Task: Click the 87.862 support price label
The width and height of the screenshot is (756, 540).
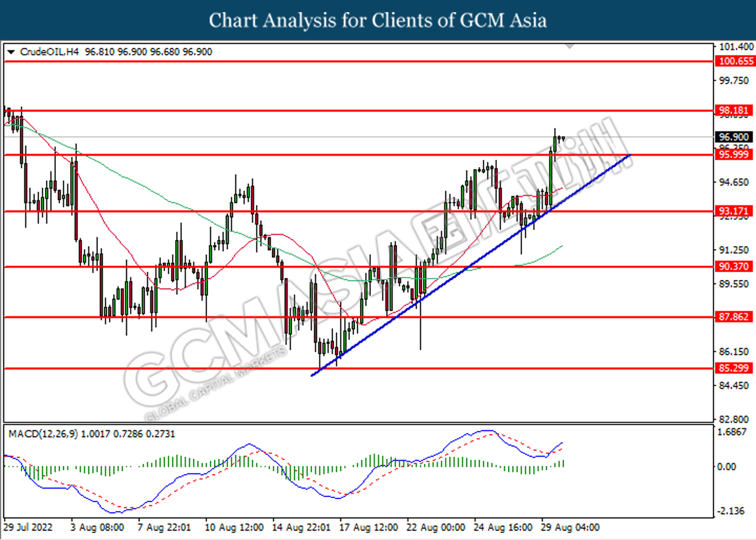Action: (x=734, y=317)
